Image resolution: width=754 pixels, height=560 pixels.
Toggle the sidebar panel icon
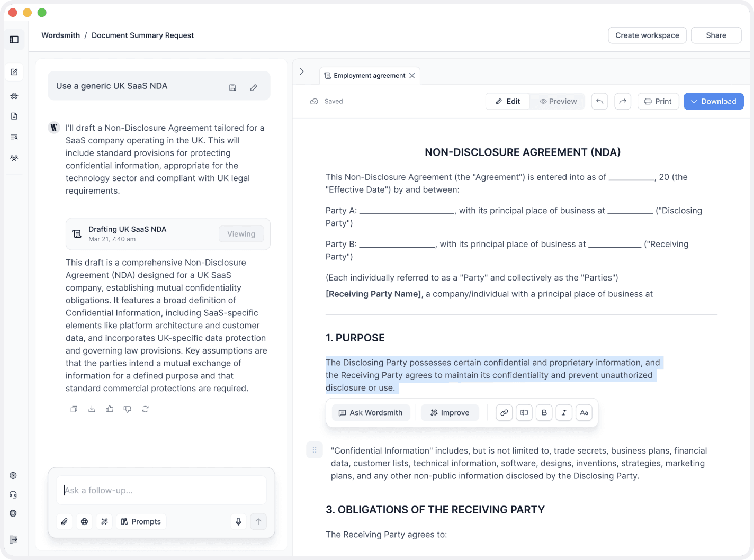pyautogui.click(x=14, y=39)
